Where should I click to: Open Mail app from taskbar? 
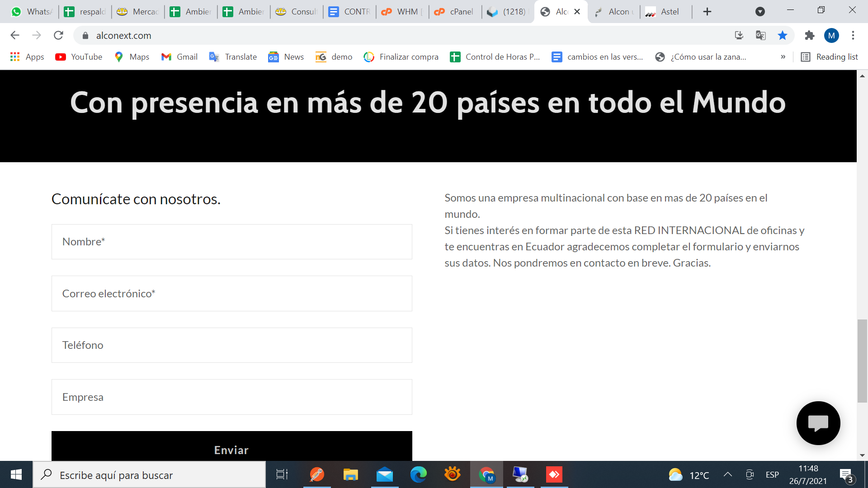(x=385, y=474)
